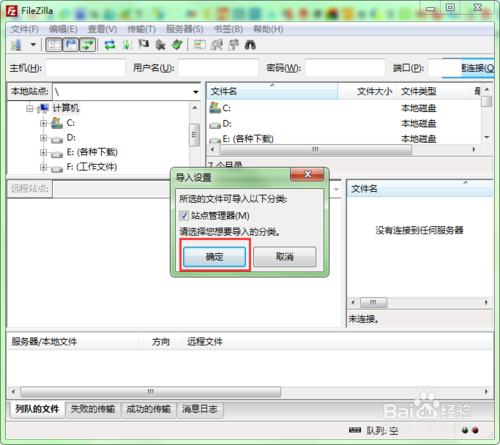Open the Site Manager toolbar icon
Viewport: 500px width, 445px height.
16,45
